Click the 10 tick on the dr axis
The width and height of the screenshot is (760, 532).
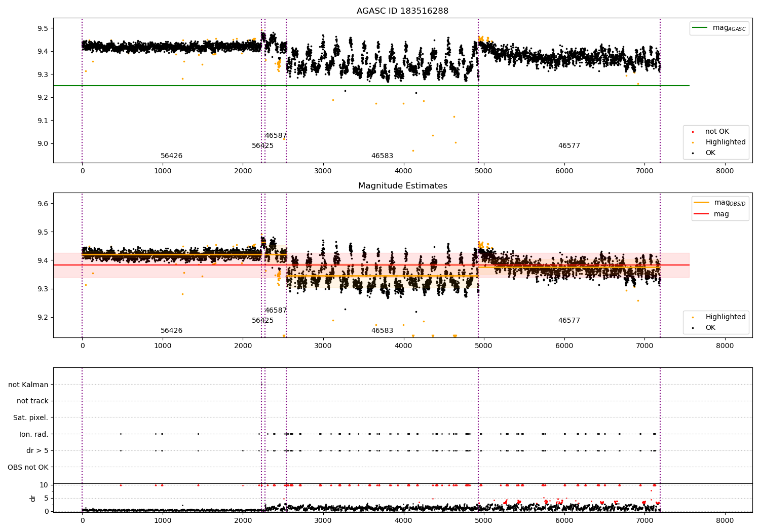pyautogui.click(x=44, y=485)
